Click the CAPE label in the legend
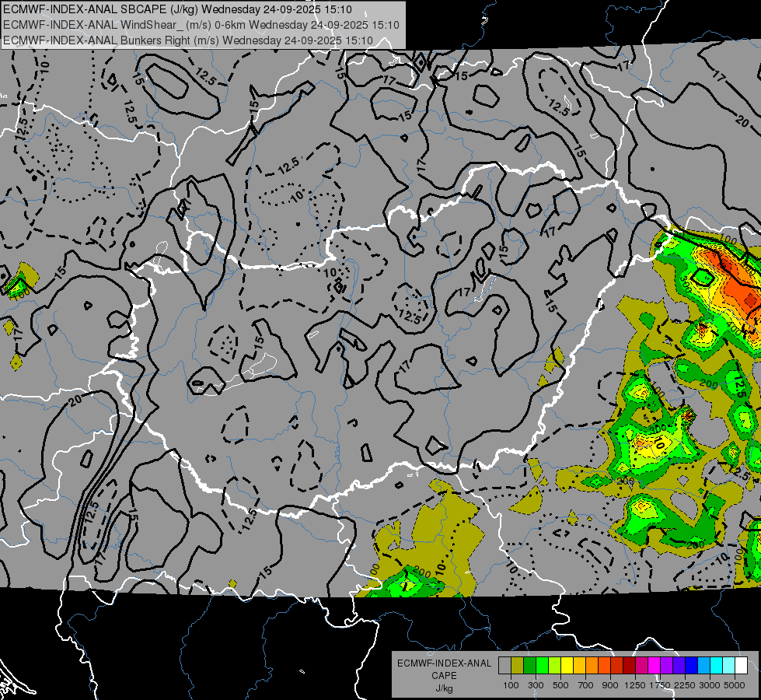Screen dimensions: 761x700 point(444,676)
